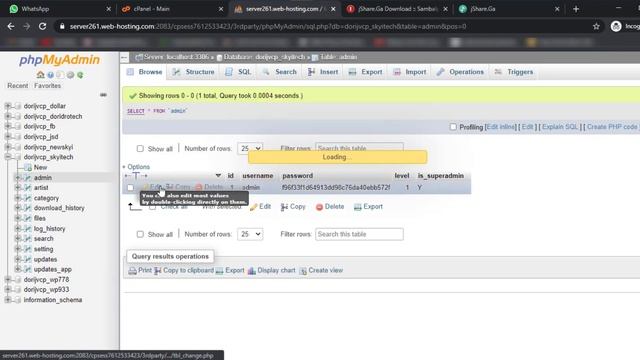The width and height of the screenshot is (640, 360).
Task: Collapse all navigation tree icon
Action: click(x=103, y=95)
